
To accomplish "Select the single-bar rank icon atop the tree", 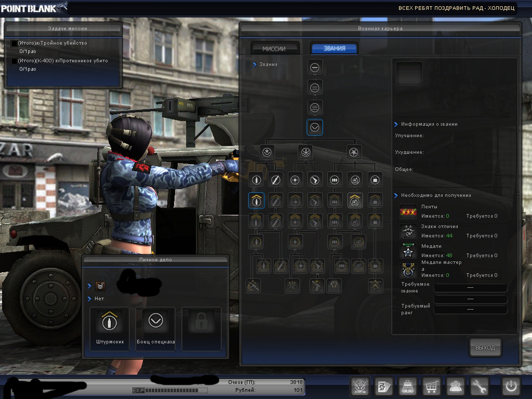I will (x=314, y=68).
